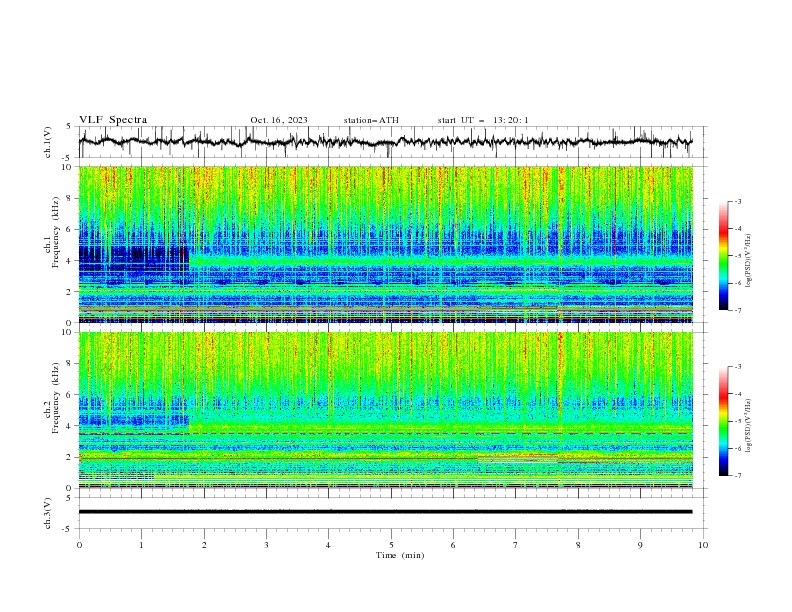Click the ch.1 spectrogram panel
This screenshot has height=612, width=792.
pyautogui.click(x=385, y=244)
